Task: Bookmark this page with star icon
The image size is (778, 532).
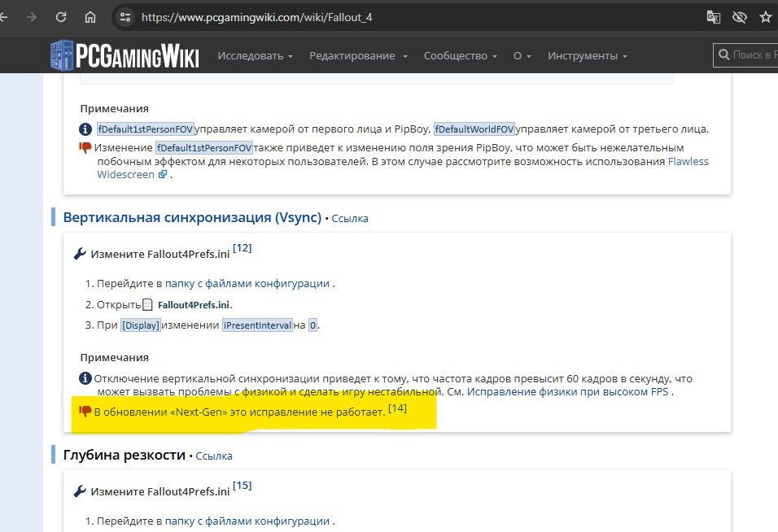Action: click(765, 16)
